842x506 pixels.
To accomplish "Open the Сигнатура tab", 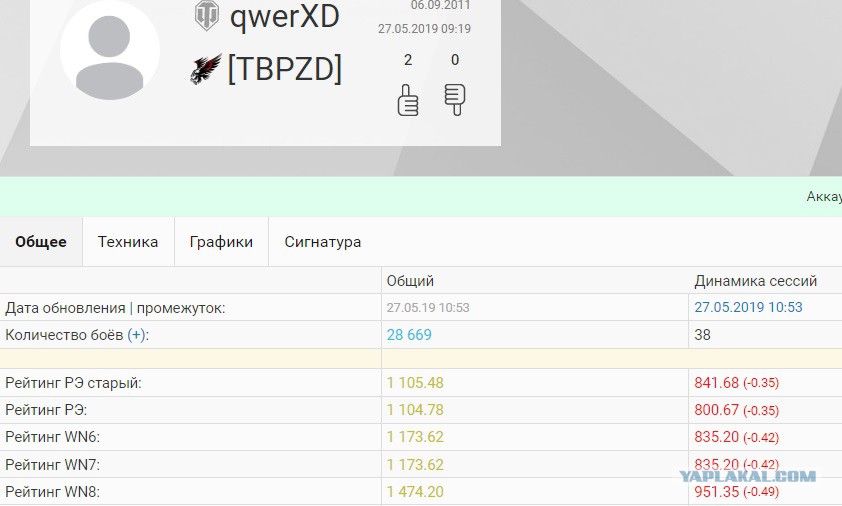I will (323, 242).
